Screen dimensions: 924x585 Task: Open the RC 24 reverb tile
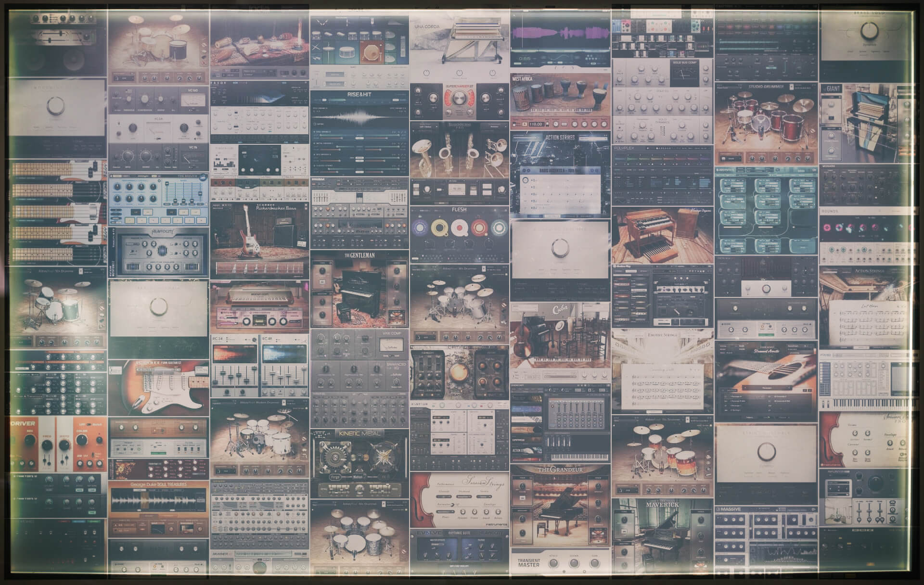tap(235, 366)
